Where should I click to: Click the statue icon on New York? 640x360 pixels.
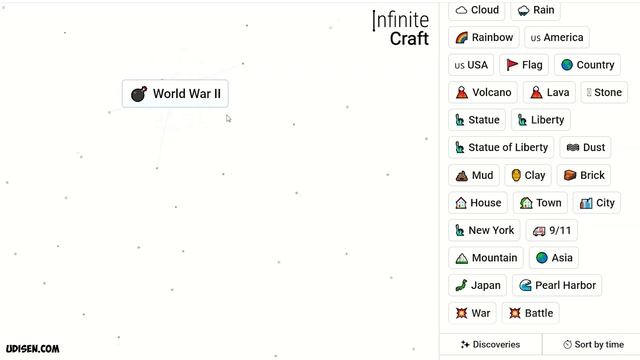coord(460,230)
